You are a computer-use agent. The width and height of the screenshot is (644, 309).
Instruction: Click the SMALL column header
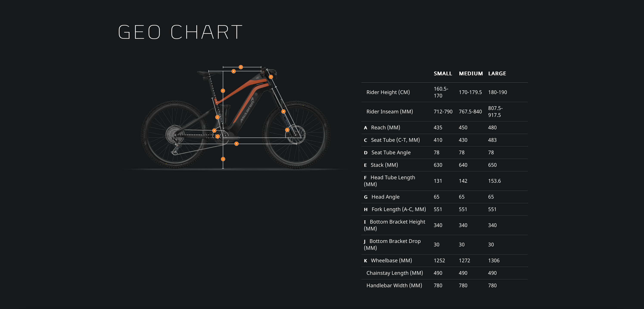click(443, 73)
